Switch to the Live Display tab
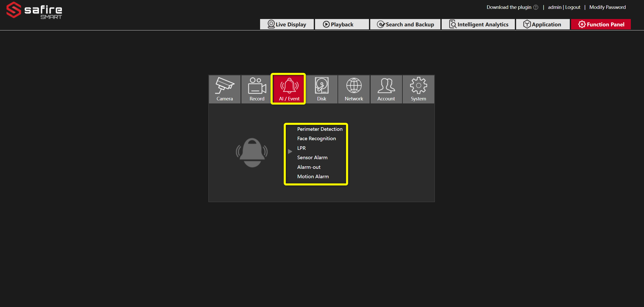Viewport: 644px width, 307px height. pyautogui.click(x=287, y=25)
